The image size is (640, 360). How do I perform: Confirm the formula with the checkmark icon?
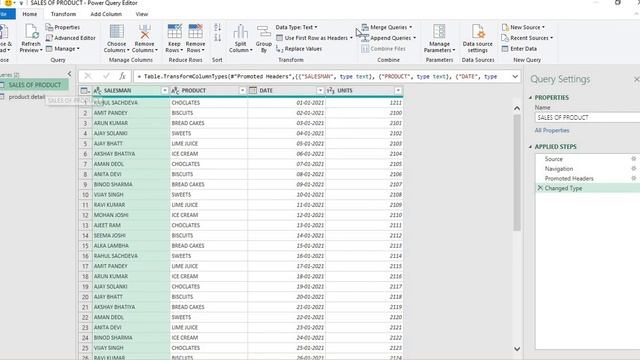click(106, 76)
